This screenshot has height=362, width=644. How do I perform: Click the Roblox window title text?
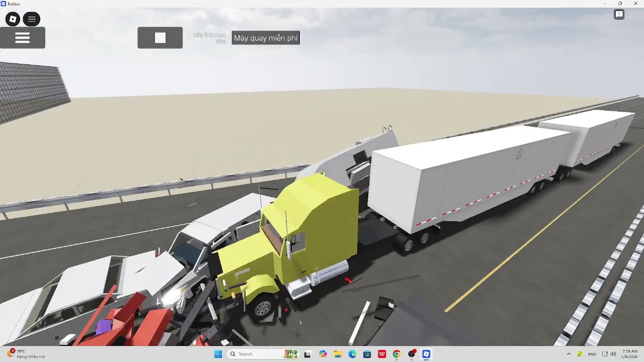14,4
